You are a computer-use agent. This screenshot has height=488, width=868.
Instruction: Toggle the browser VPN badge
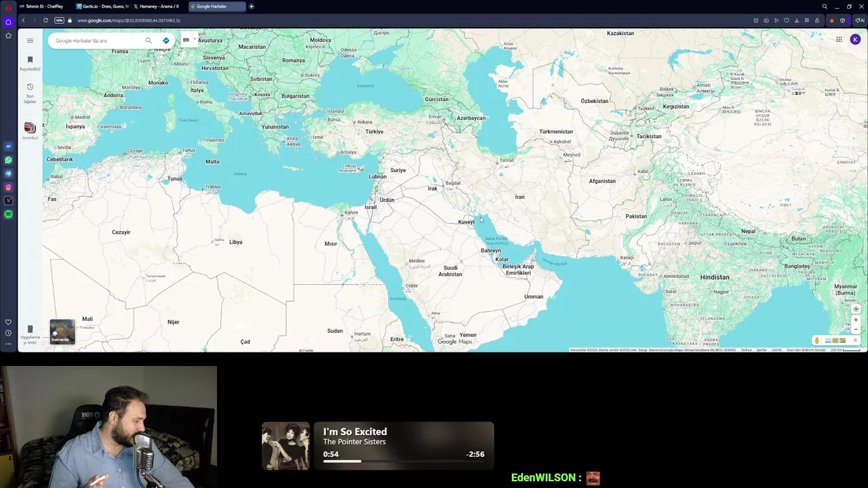coord(59,20)
